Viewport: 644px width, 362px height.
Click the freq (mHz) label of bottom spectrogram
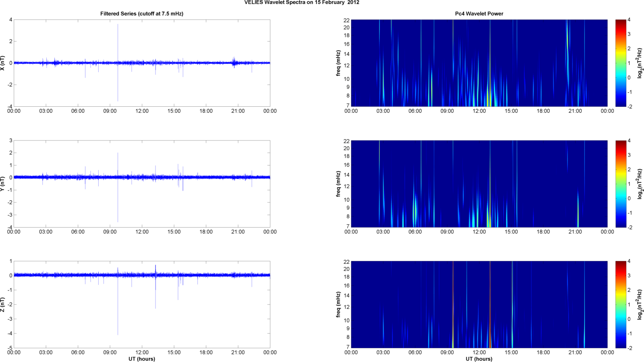338,305
